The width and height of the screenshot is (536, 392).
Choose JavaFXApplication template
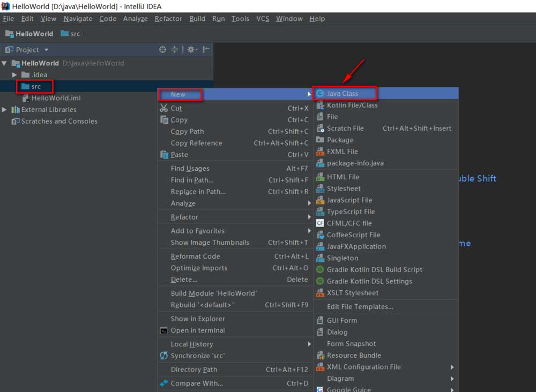click(x=386, y=246)
